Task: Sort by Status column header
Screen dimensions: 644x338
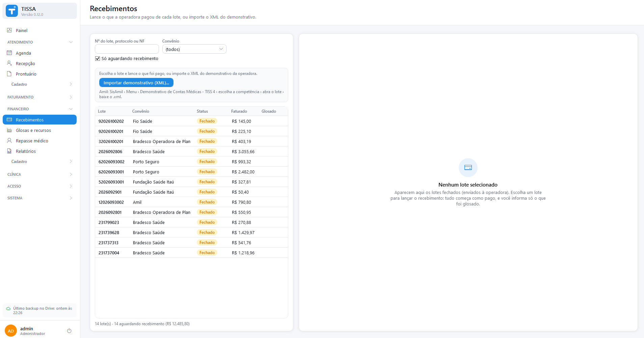Action: coord(203,111)
